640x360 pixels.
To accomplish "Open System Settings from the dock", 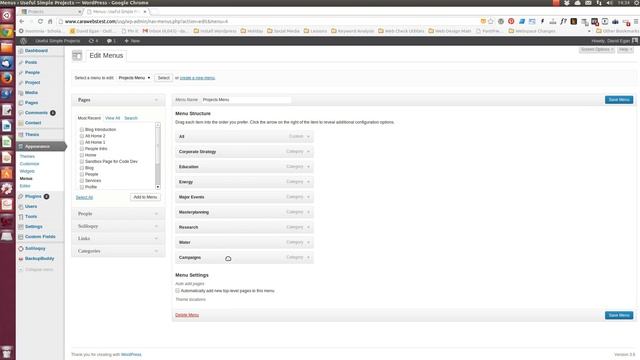I will point(7,189).
